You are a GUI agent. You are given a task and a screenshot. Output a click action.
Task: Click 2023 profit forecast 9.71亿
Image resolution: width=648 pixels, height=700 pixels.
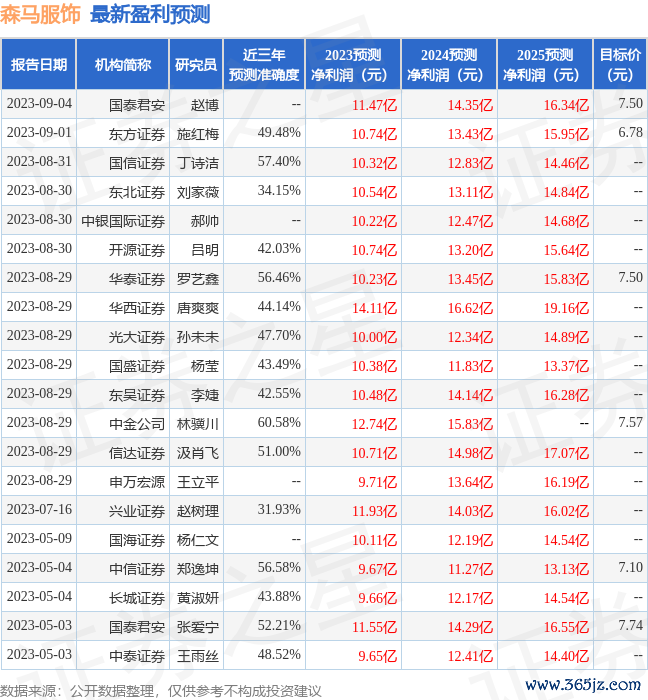[378, 482]
